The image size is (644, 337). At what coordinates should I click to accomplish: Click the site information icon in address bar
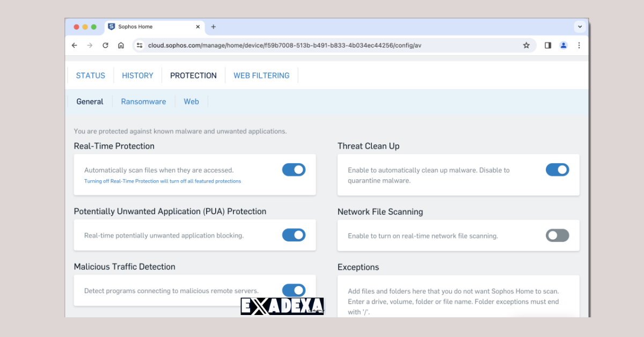(x=139, y=45)
